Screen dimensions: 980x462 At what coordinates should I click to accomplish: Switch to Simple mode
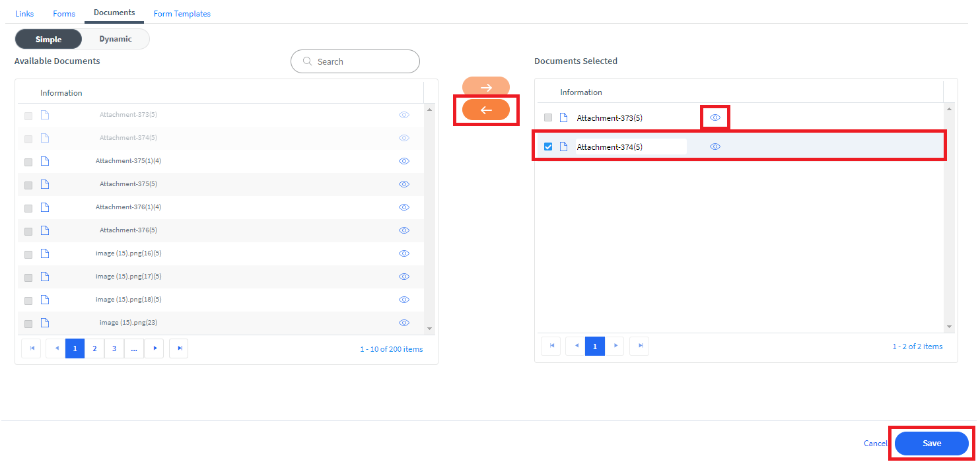pos(48,39)
